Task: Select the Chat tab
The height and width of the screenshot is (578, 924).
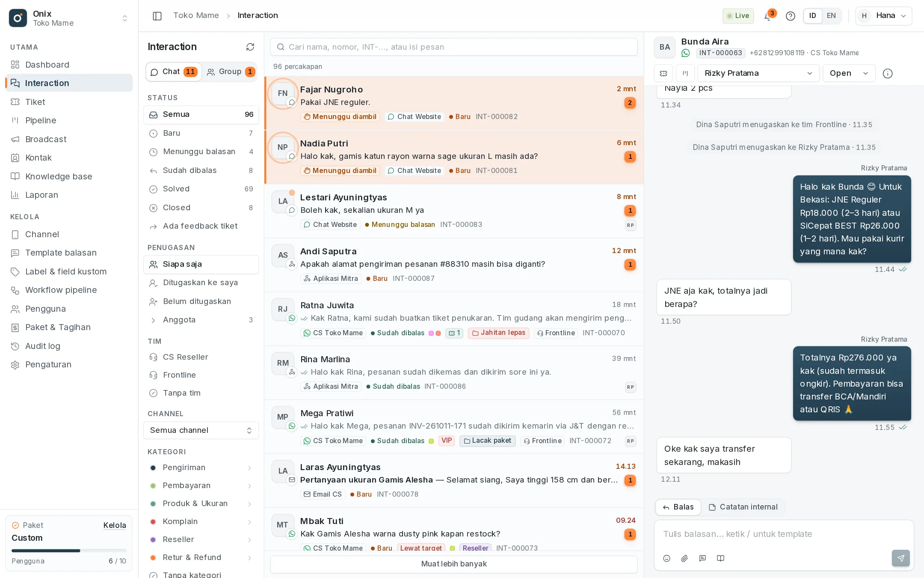Action: 174,72
